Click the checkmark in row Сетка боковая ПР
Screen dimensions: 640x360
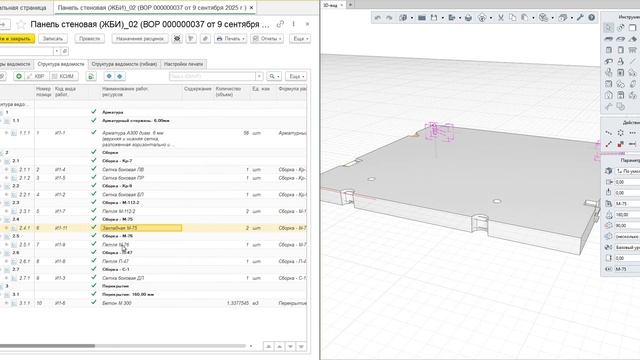pos(94,178)
